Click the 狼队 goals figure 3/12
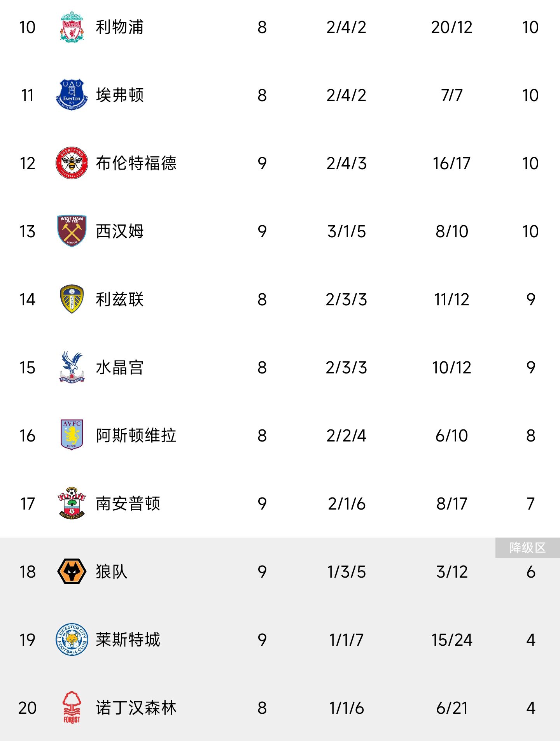 [x=452, y=572]
